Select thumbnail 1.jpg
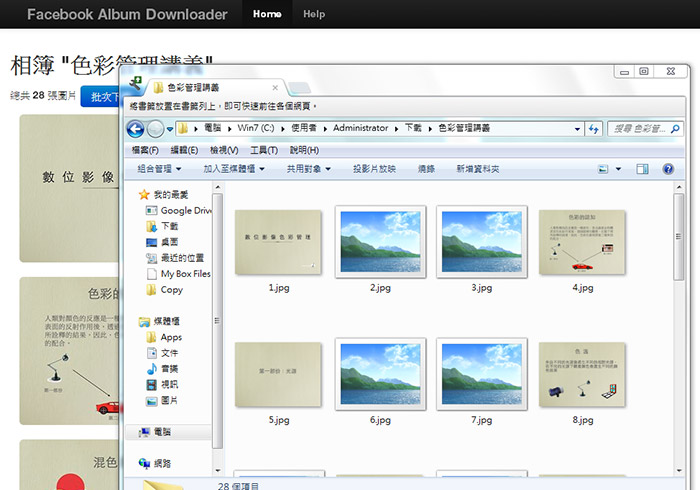This screenshot has height=490, width=700. (278, 242)
